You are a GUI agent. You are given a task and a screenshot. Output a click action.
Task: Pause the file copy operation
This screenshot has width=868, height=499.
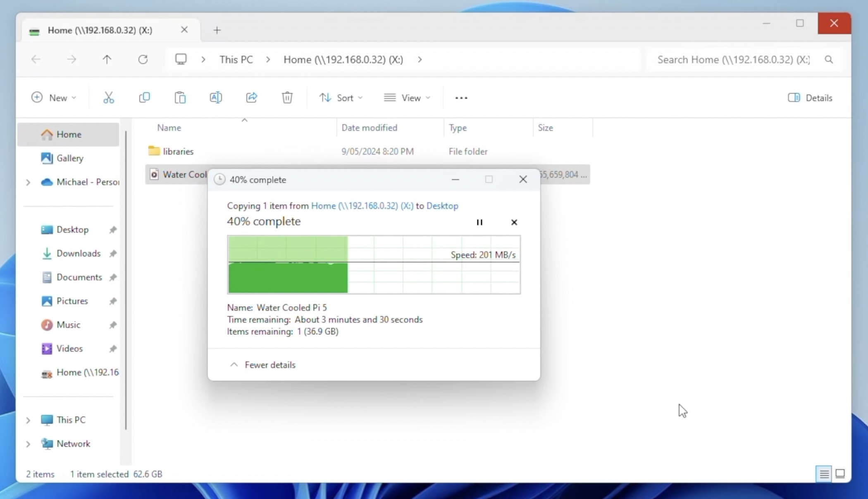479,222
